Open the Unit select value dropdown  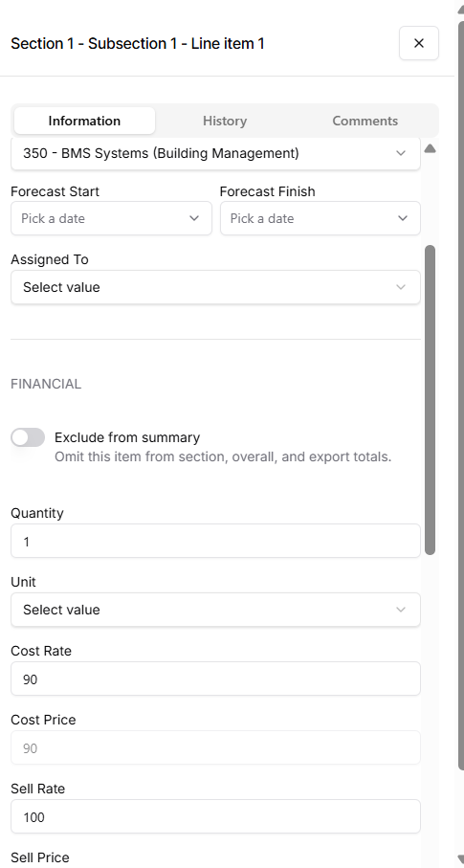(x=215, y=610)
